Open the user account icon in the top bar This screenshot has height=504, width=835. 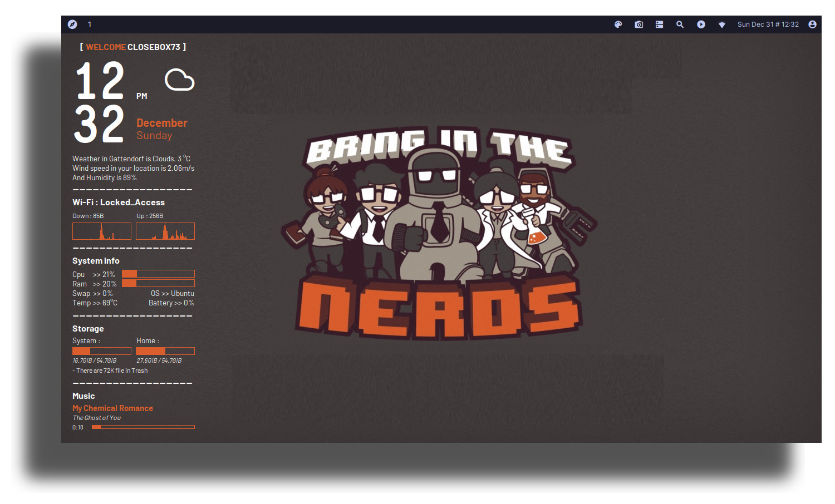812,24
